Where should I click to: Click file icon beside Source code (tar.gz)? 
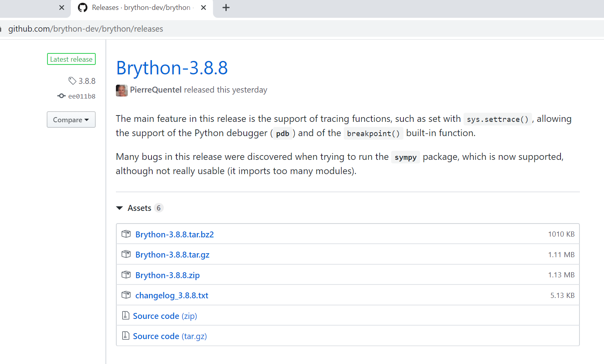(x=126, y=336)
